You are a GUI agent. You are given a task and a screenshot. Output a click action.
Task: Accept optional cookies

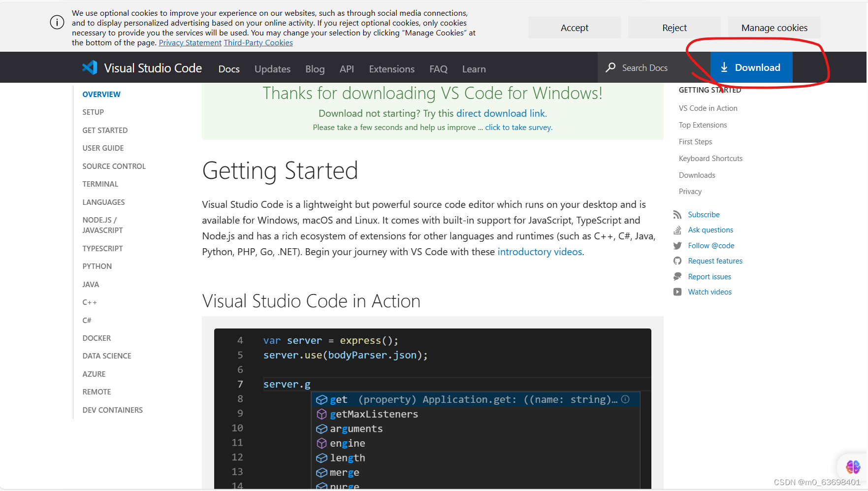(x=574, y=27)
